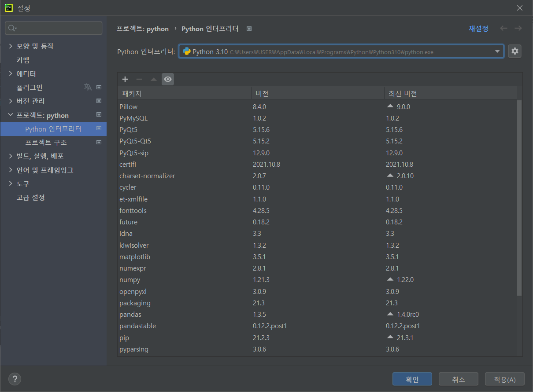
Task: Select the future package row
Action: coord(317,222)
